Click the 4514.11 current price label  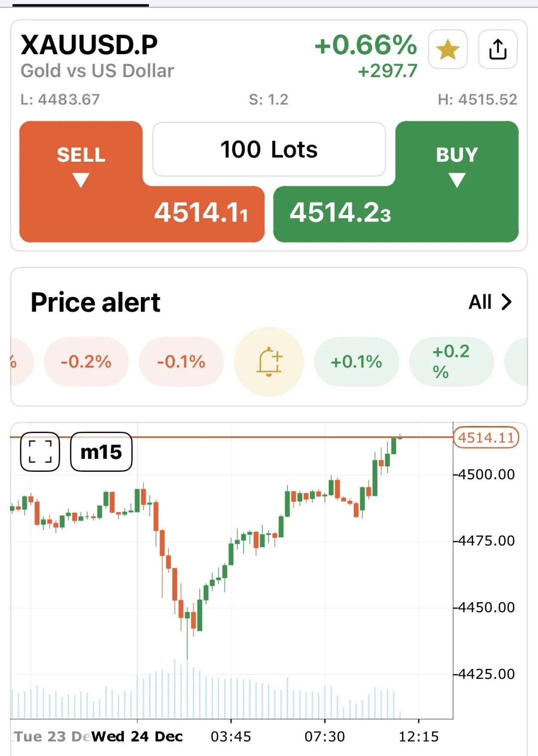(486, 437)
